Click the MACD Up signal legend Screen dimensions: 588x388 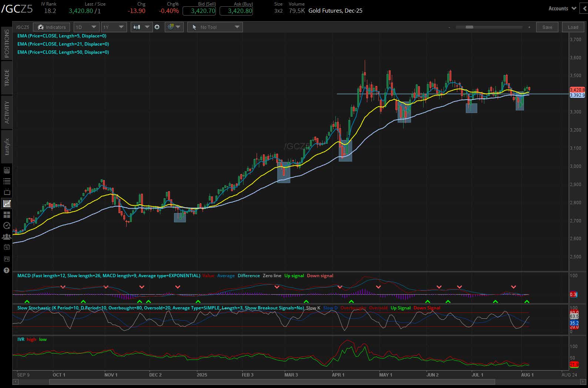coord(294,276)
